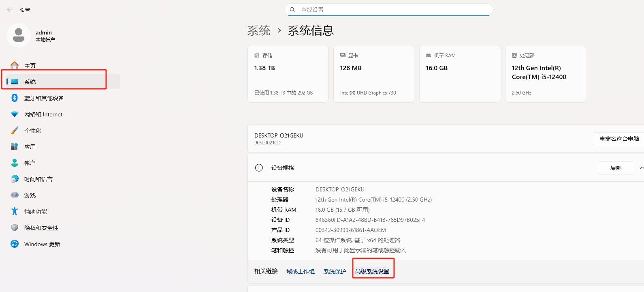Click the storage icon on 存储 card
644x292 pixels.
(x=256, y=55)
